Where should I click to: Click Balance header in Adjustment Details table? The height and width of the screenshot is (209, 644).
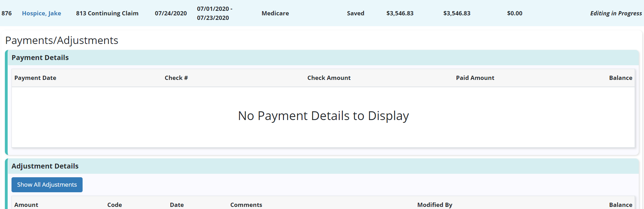(x=620, y=204)
